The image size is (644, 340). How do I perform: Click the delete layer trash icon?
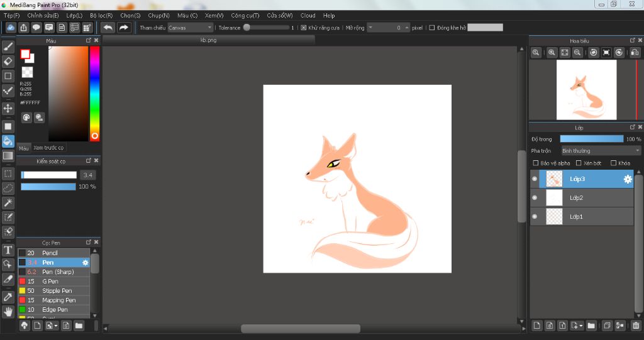tap(636, 326)
